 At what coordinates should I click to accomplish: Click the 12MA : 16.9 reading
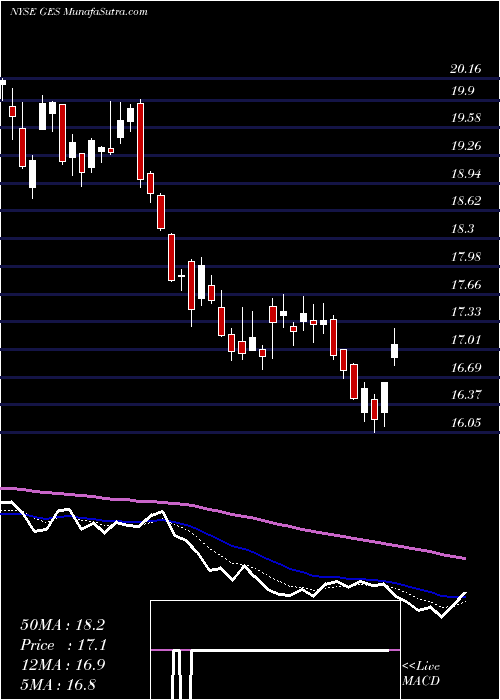pos(62,665)
